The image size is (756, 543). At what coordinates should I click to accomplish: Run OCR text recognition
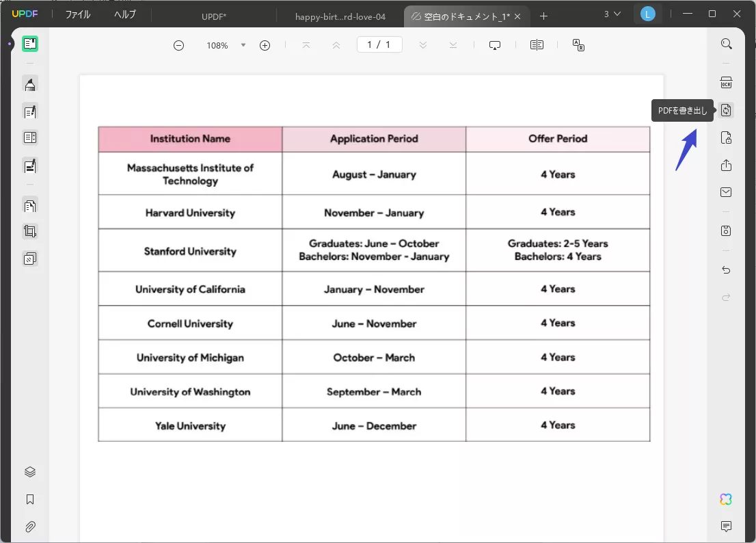(726, 83)
